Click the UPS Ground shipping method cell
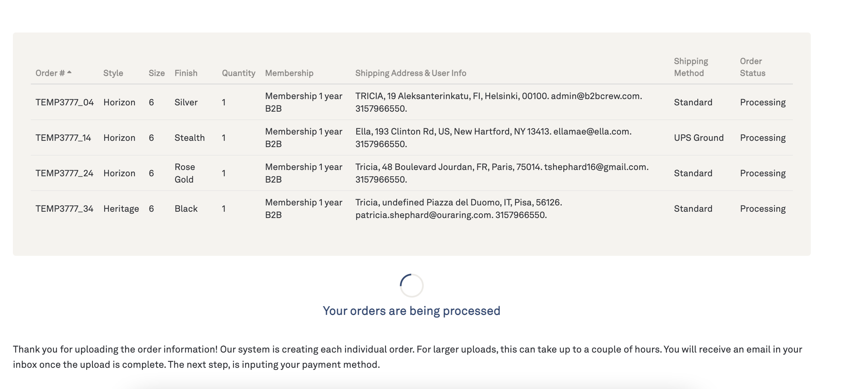The image size is (868, 389). [x=699, y=138]
